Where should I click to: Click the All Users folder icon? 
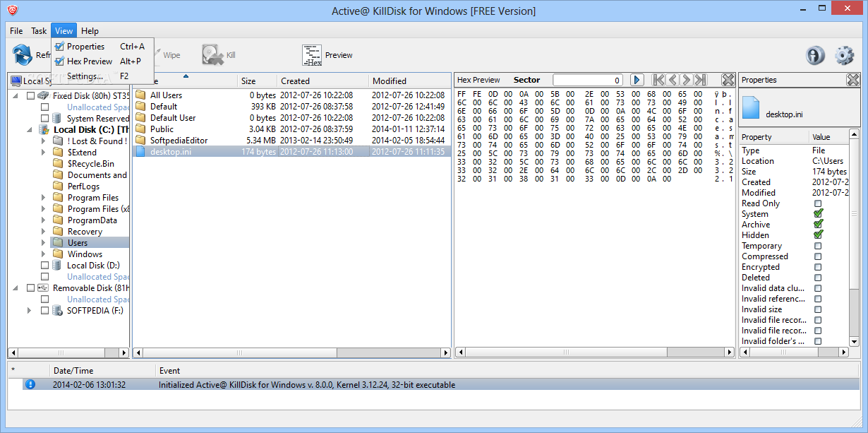pos(140,95)
